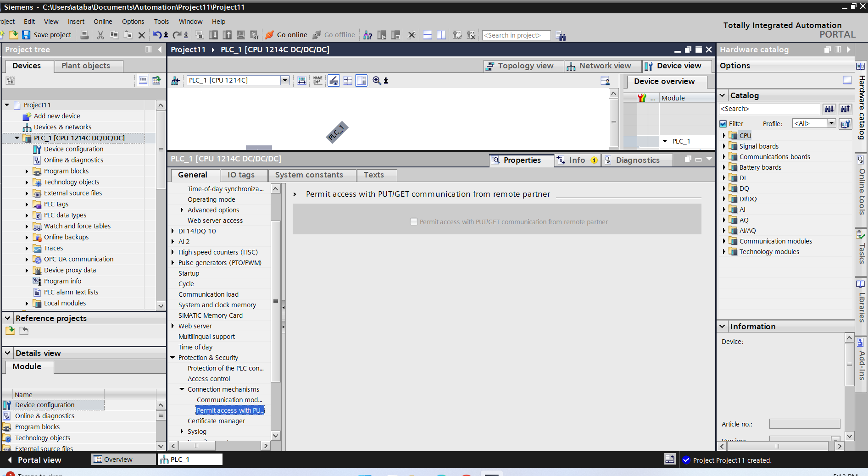Toggle the show rack grid button
The height and width of the screenshot is (476, 868).
click(x=348, y=81)
